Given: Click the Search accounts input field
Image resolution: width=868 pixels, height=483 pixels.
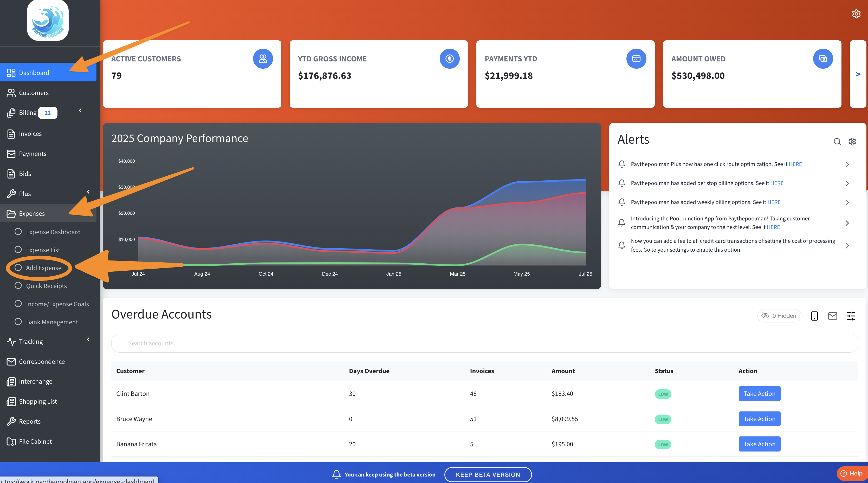Looking at the screenshot, I should pos(484,343).
